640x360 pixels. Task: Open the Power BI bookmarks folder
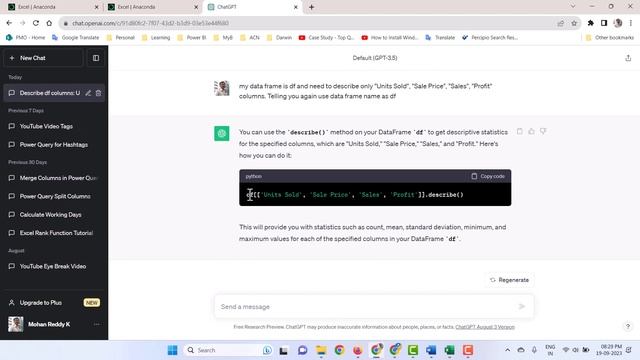(x=192, y=38)
